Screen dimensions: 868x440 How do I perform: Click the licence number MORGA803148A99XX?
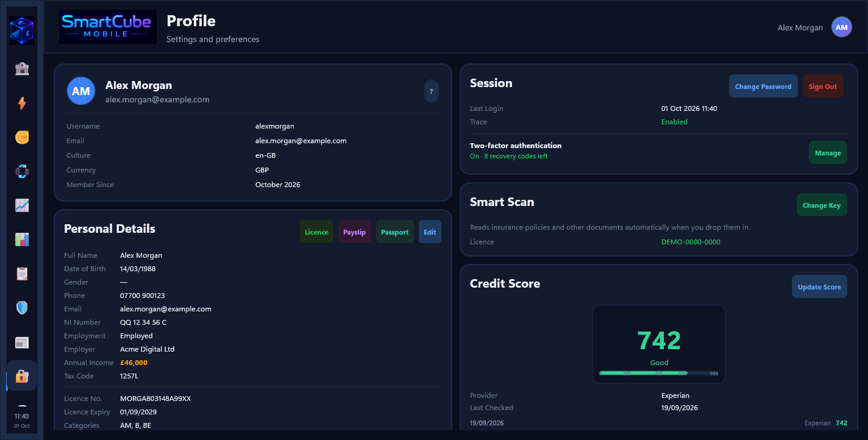(x=155, y=399)
